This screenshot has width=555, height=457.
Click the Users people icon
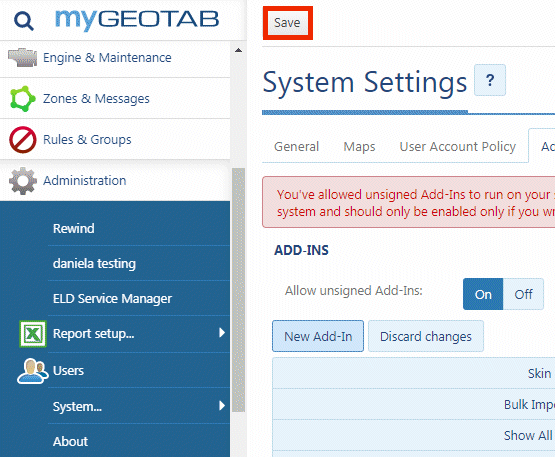[33, 371]
